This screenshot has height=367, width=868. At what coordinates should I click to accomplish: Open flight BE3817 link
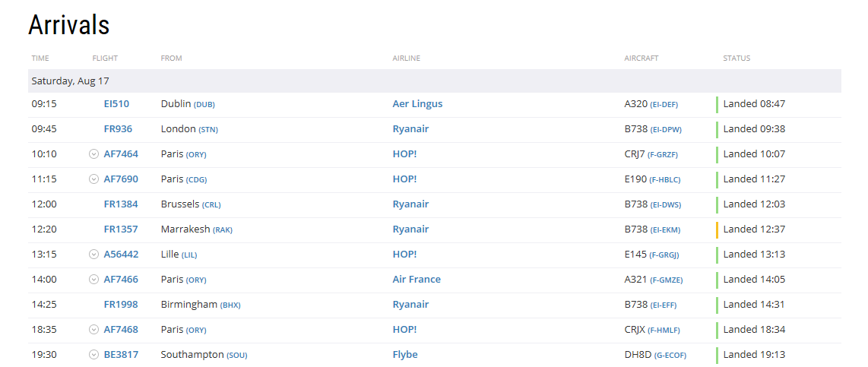tap(122, 354)
